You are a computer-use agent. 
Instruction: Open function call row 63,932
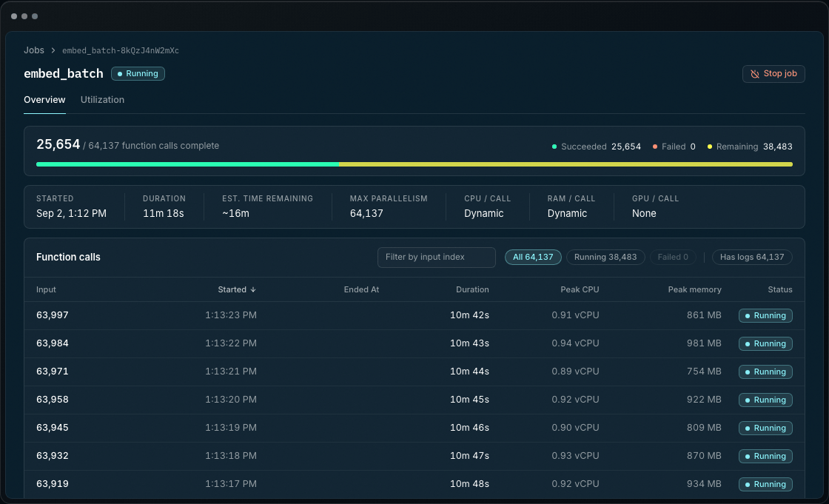pos(414,456)
